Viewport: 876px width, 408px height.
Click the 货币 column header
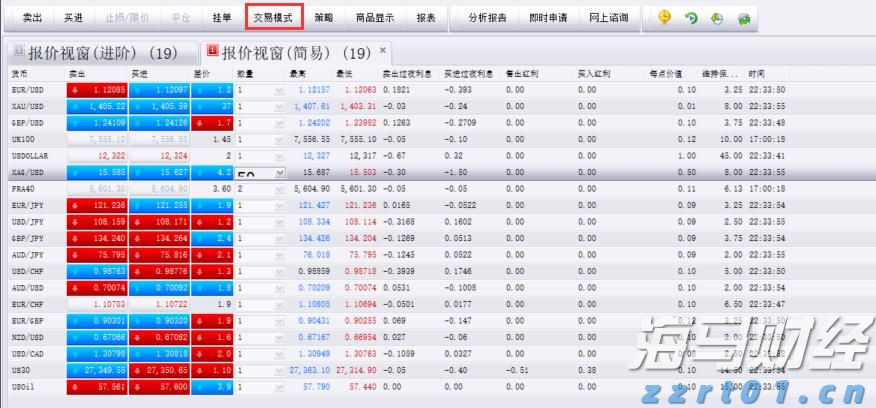tap(20, 75)
